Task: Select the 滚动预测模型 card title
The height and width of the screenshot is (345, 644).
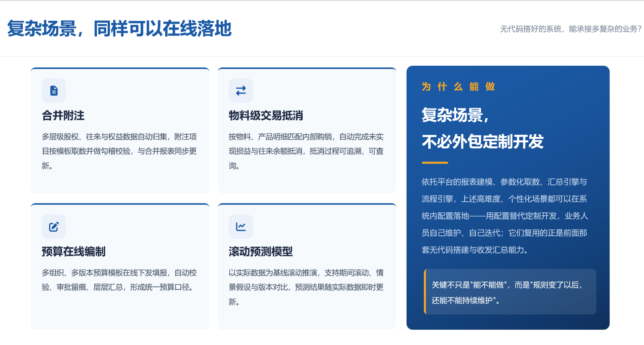Action: tap(261, 252)
